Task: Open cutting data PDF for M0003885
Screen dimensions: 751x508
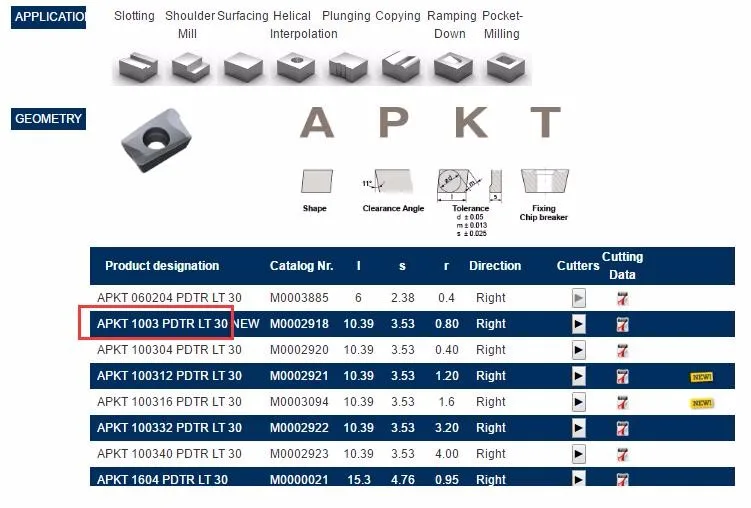Action: pos(622,299)
